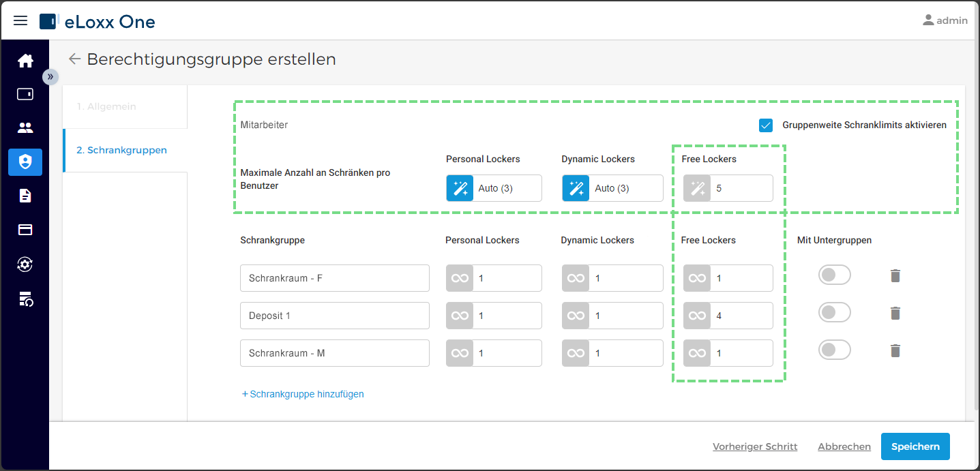
Task: Toggle auto wand for Personal Lockers
Action: (x=460, y=188)
